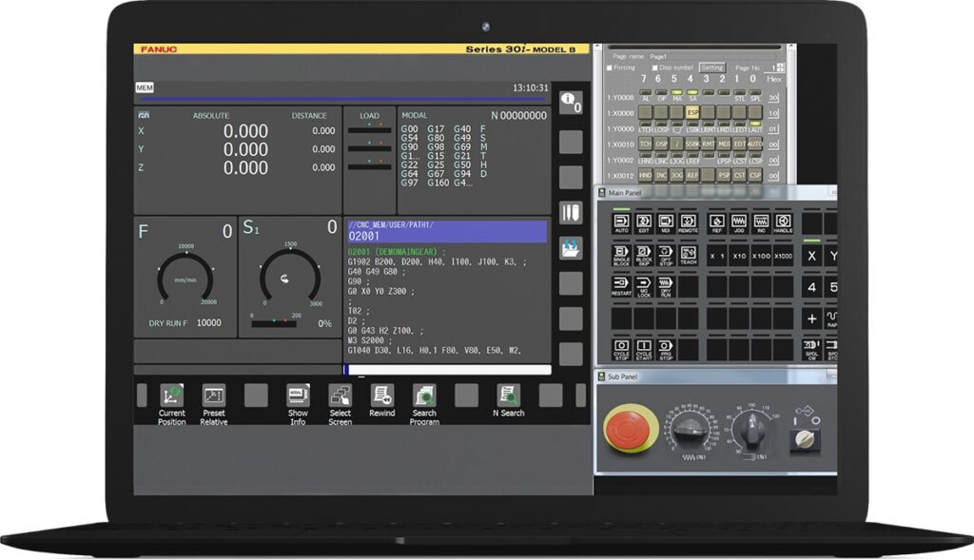The image size is (974, 560).
Task: Click the Select Screen softkey
Action: pos(340,395)
